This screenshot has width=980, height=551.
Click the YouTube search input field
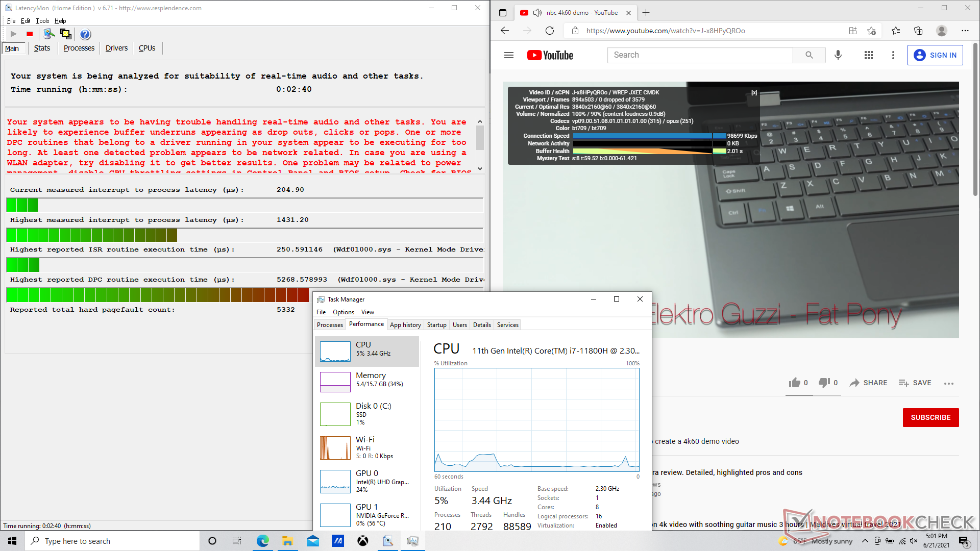click(699, 55)
